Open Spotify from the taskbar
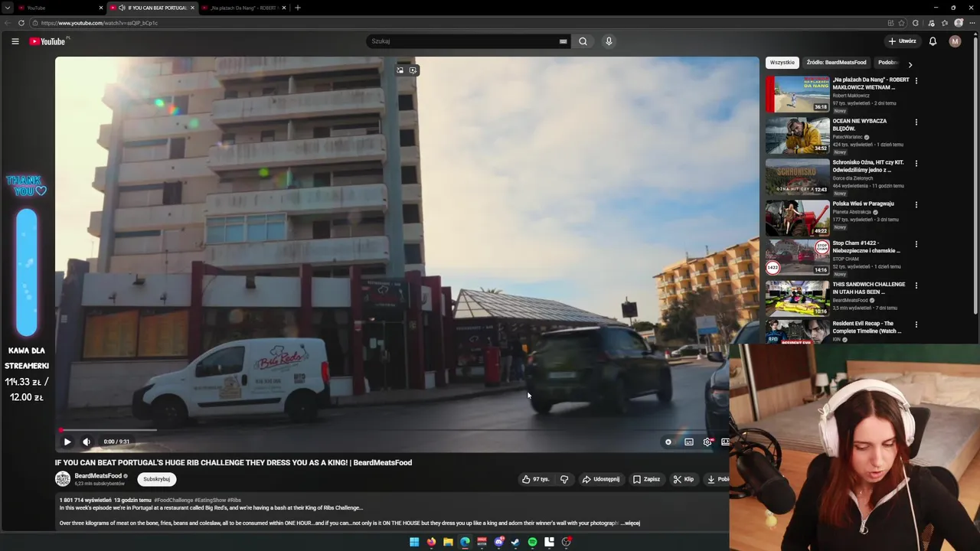The width and height of the screenshot is (980, 551). point(532,542)
